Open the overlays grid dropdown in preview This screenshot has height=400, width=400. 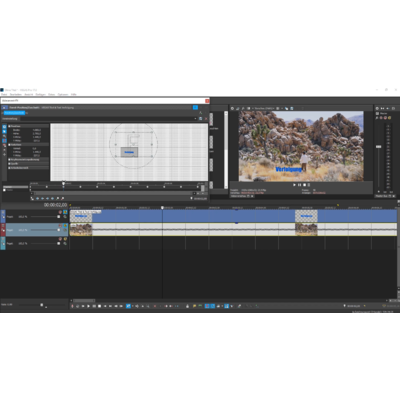(x=278, y=108)
